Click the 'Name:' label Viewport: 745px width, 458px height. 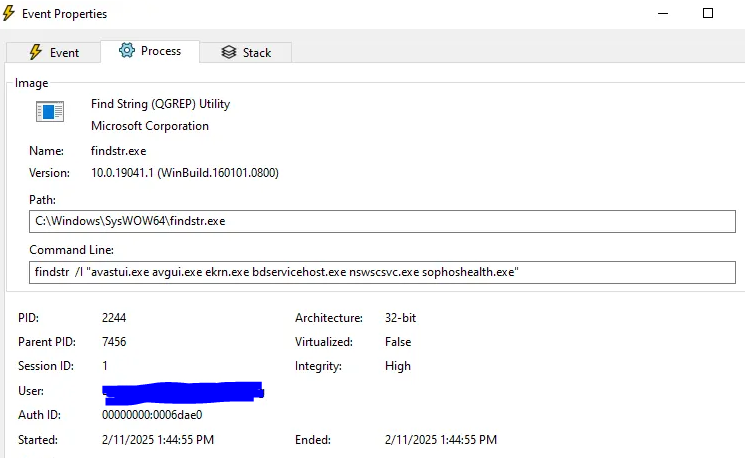(47, 151)
